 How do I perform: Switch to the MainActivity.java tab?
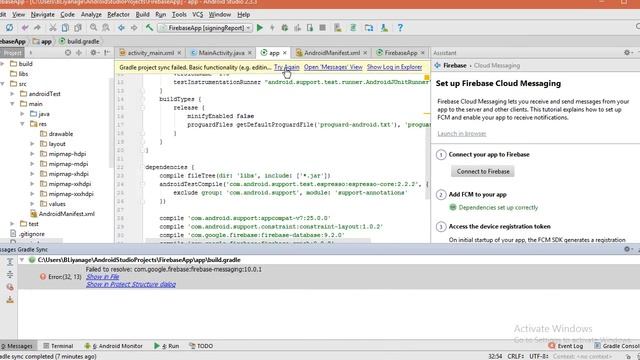coord(221,53)
